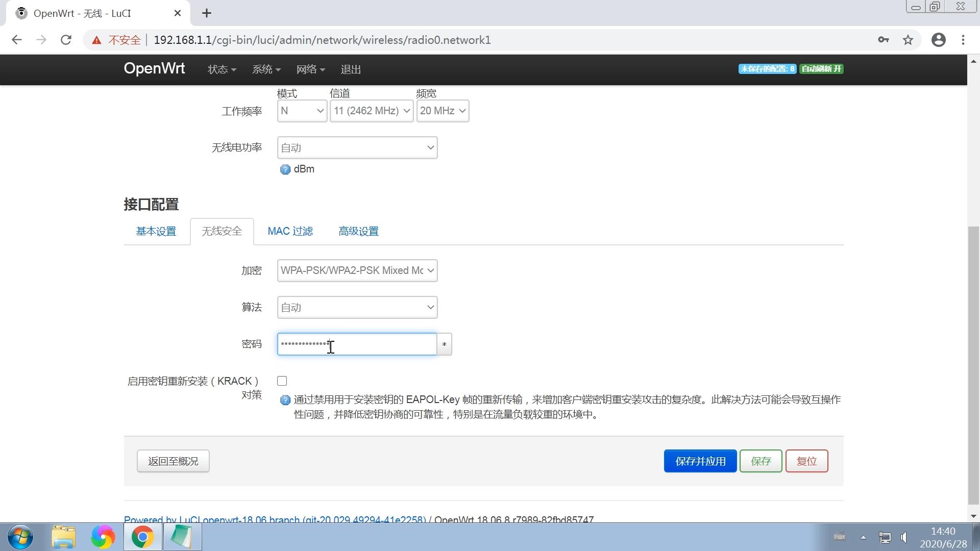Click the help icon next to dBm

point(285,169)
